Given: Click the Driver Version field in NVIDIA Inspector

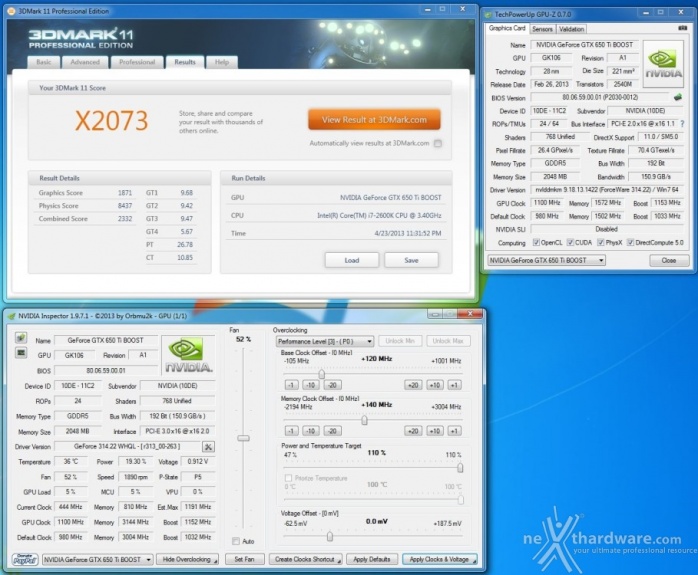Looking at the screenshot, I should (127, 446).
